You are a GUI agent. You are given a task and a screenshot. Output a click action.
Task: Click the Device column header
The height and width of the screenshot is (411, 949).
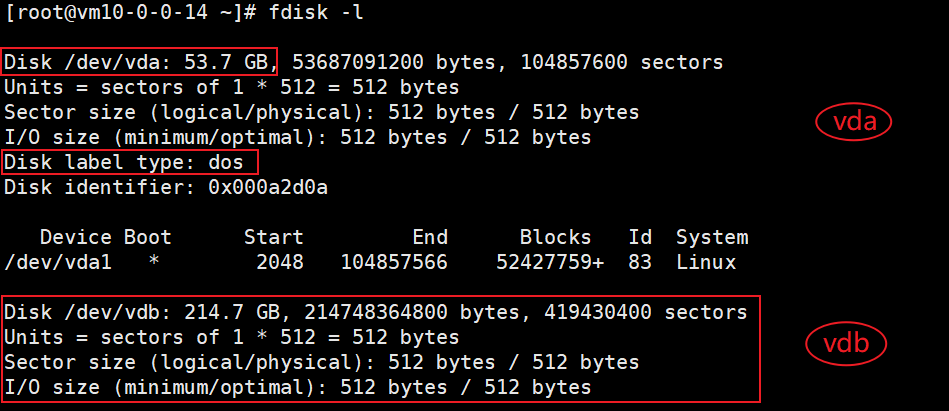75,237
